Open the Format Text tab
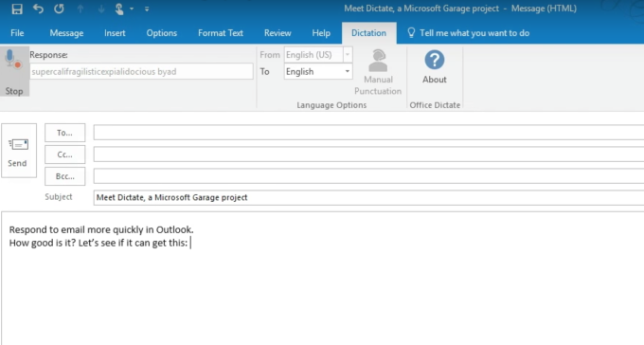Screen dimensions: 644x345 [x=221, y=33]
